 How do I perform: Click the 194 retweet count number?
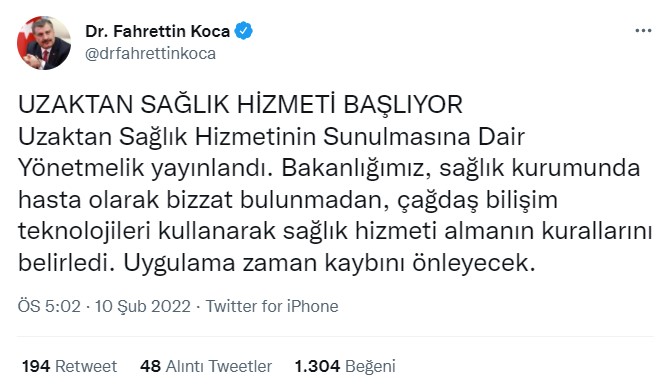pyautogui.click(x=36, y=366)
